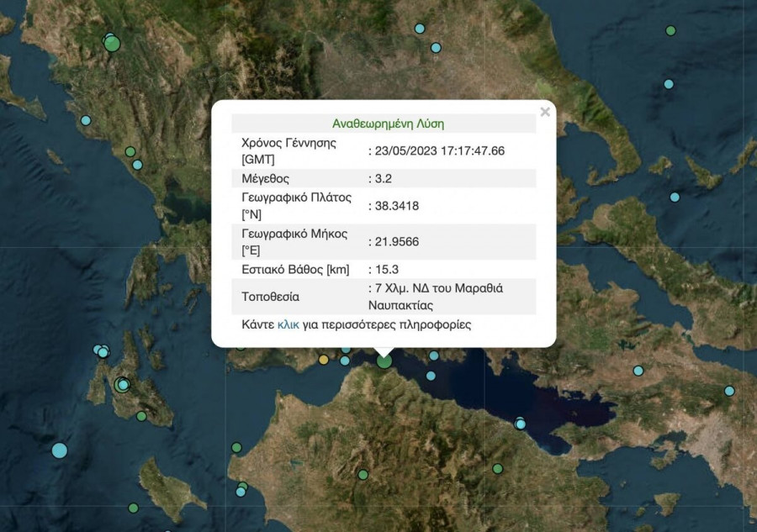Open the 'κλικ' link for more information
The width and height of the screenshot is (757, 532).
point(289,324)
